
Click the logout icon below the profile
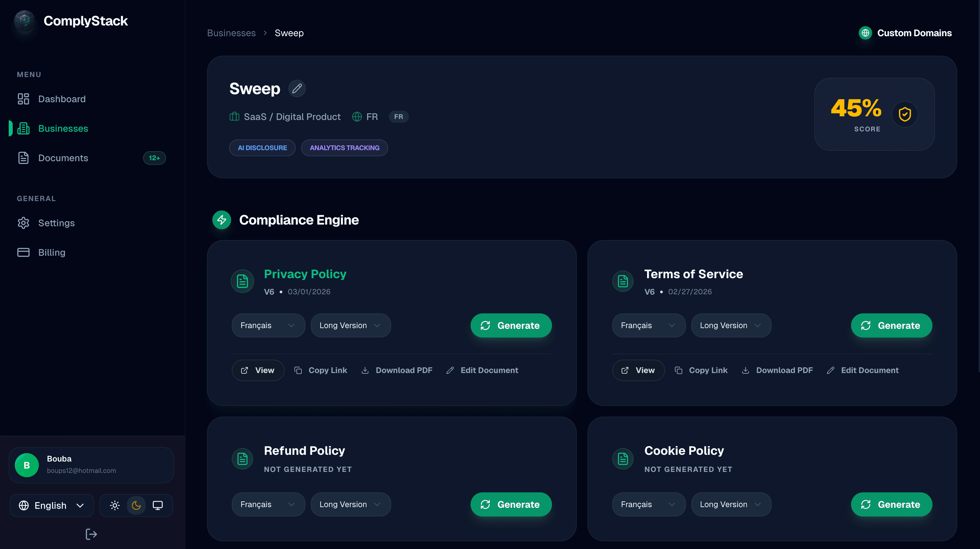point(91,534)
